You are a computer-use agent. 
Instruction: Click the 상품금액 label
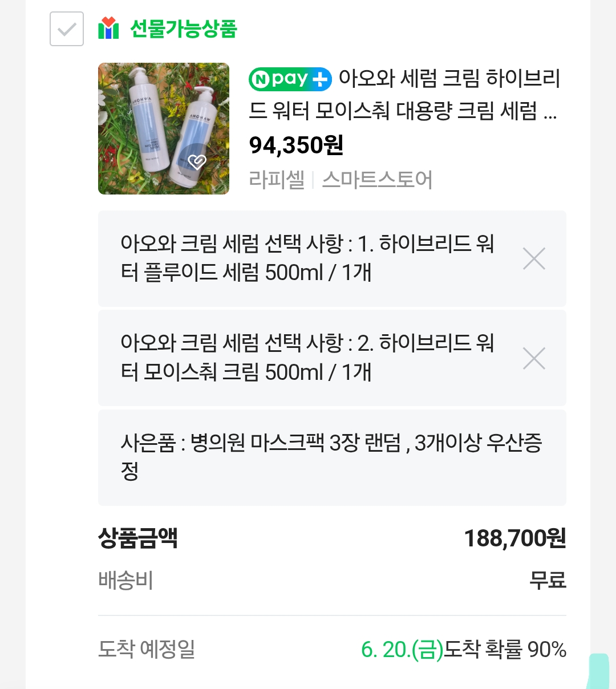138,538
